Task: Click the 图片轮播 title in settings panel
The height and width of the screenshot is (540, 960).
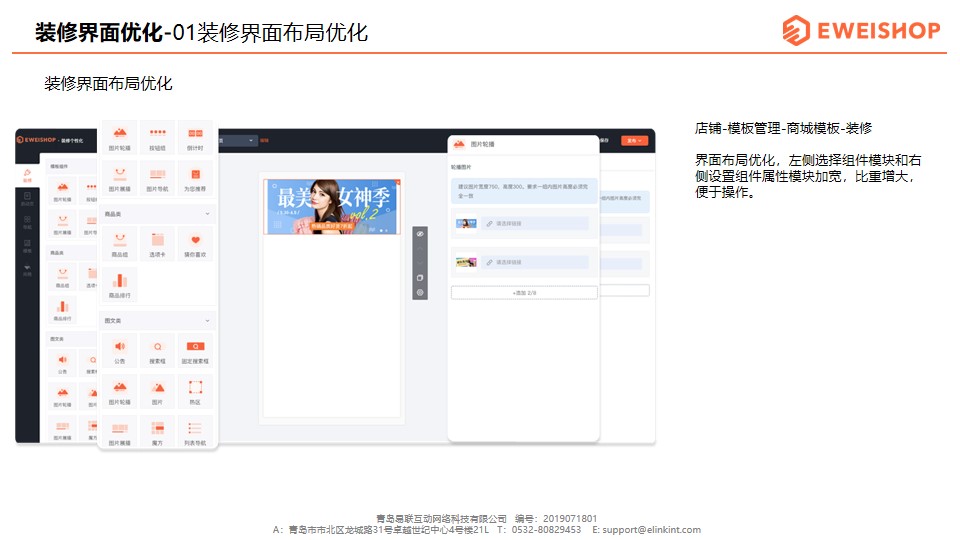Action: [482, 144]
